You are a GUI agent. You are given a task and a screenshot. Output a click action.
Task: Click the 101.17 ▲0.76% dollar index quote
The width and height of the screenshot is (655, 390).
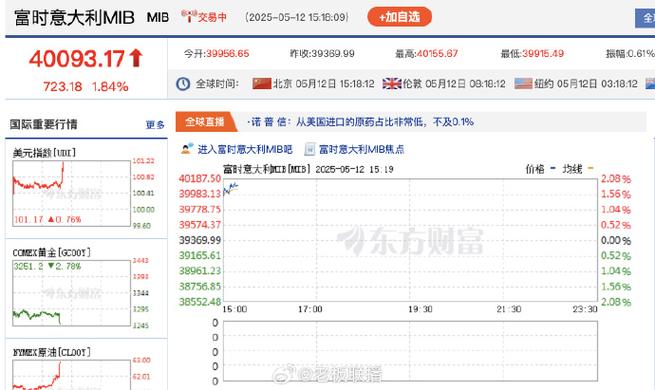tap(48, 219)
